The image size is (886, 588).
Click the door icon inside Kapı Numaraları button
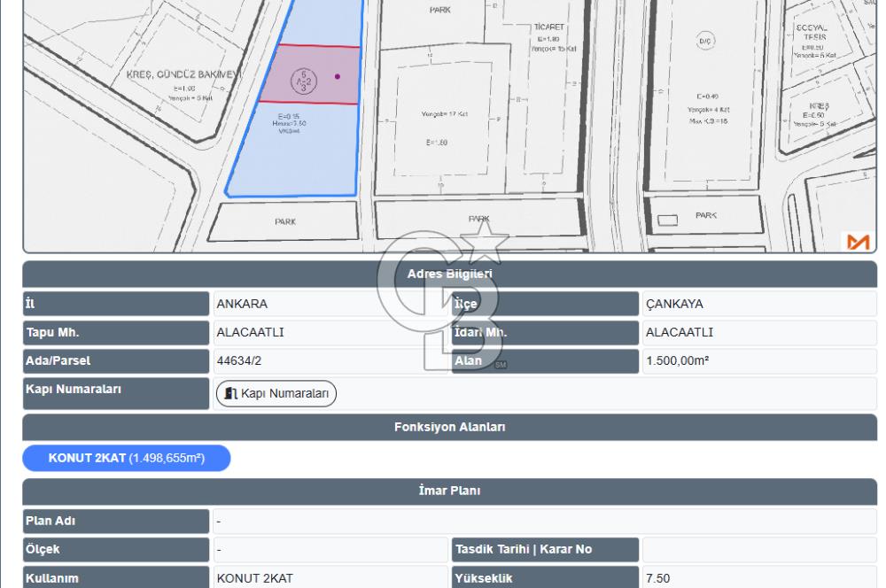(x=230, y=393)
